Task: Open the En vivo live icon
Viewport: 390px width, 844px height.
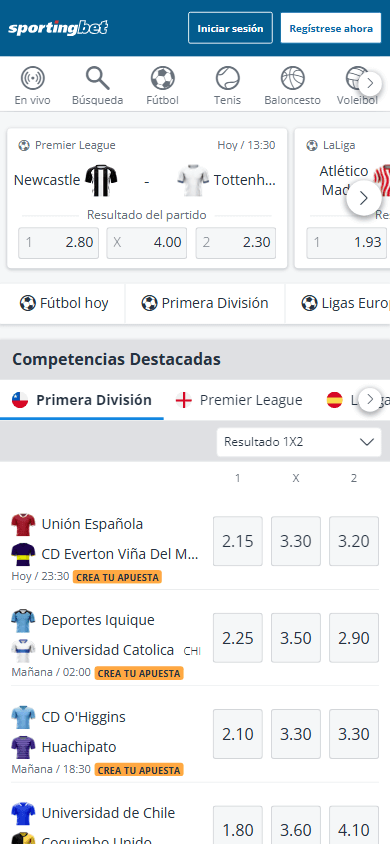Action: pos(32,79)
